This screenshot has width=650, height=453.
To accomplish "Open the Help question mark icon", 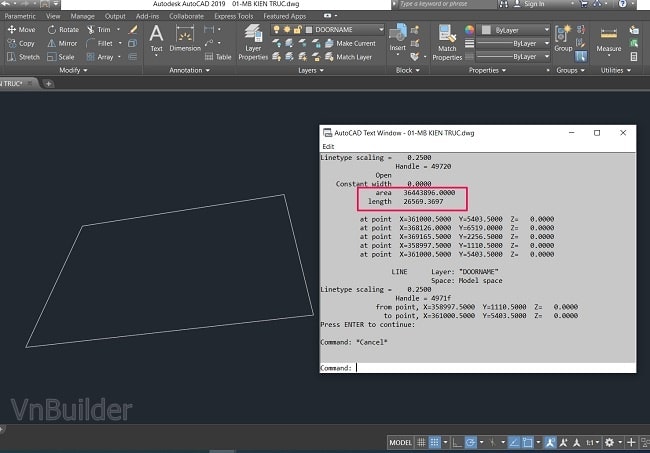I will (x=623, y=4).
